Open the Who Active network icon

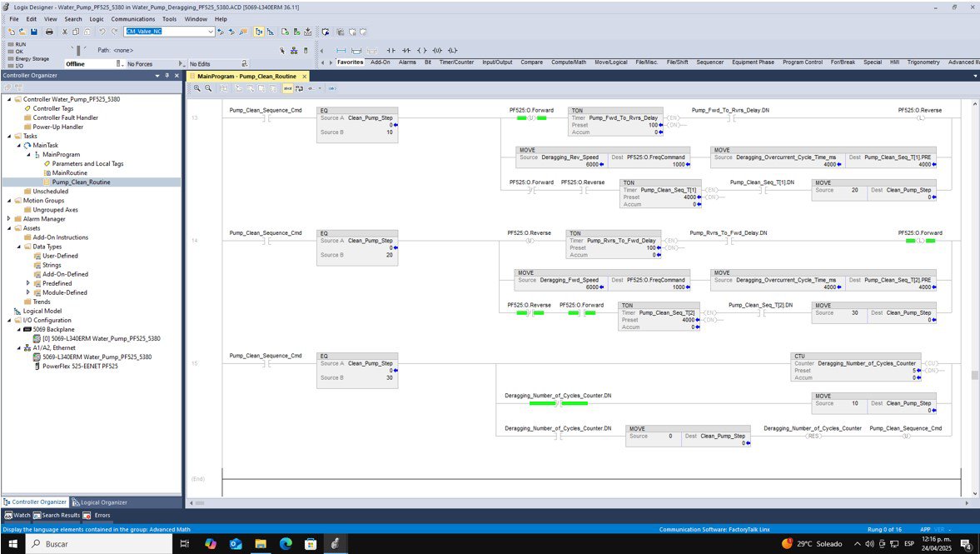pyautogui.click(x=294, y=51)
